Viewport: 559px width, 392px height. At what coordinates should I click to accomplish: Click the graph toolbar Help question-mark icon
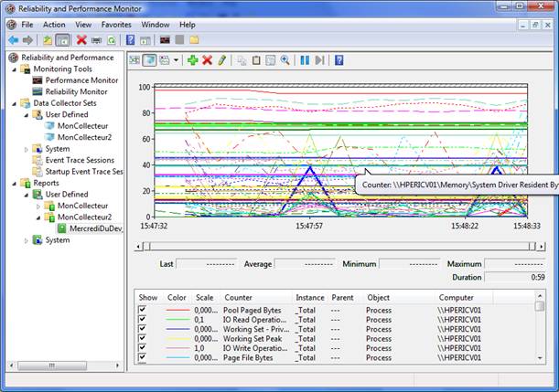pyautogui.click(x=339, y=60)
